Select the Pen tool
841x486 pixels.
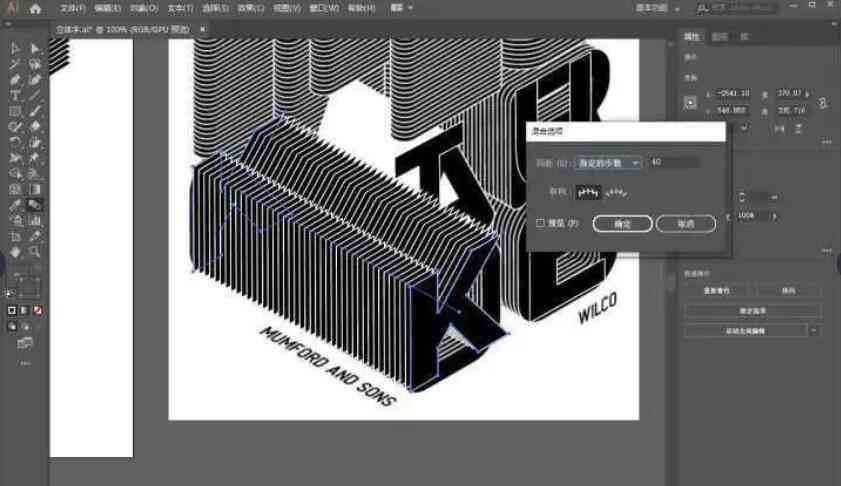[14, 80]
